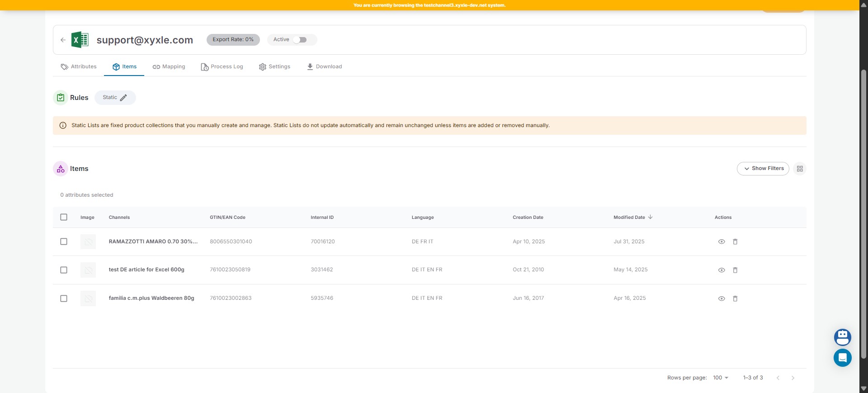Click the back arrow beside the Excel logo
The height and width of the screenshot is (393, 868).
63,40
